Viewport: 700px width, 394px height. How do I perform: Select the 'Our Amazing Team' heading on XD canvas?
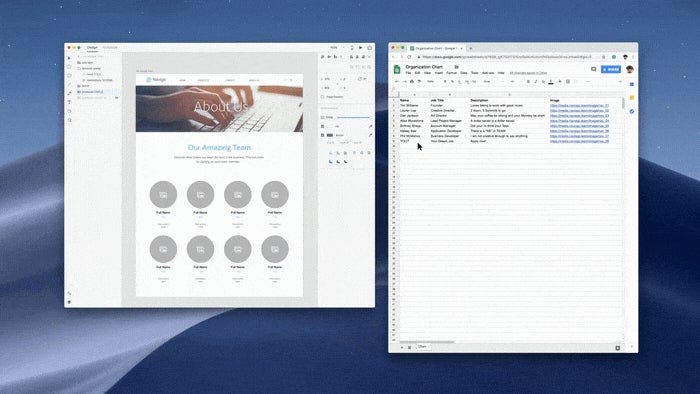click(x=219, y=147)
